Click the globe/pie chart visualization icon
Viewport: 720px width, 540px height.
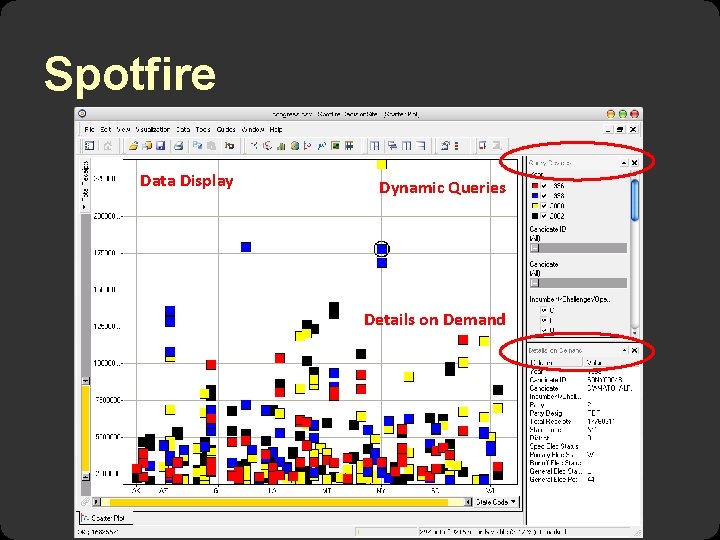click(x=295, y=146)
